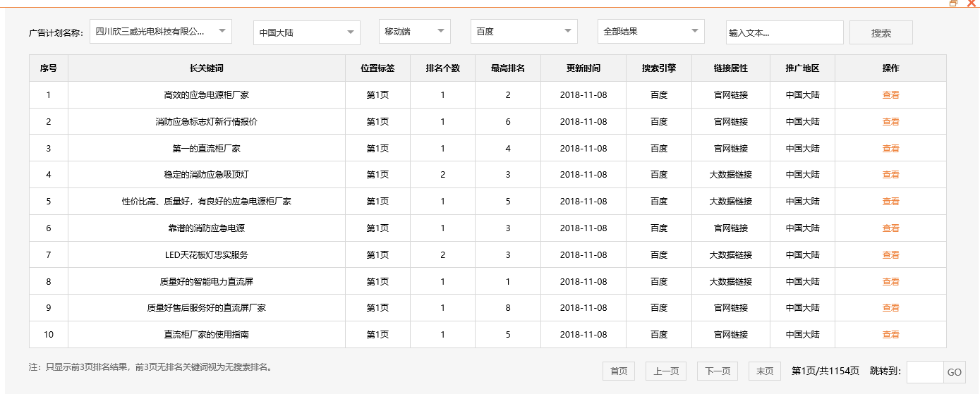Click 第1页 tag in 第一的直流柜厂家 row

[377, 149]
